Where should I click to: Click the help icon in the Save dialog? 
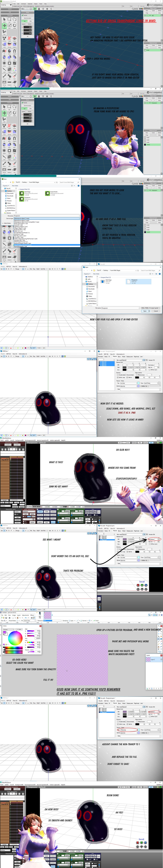pyautogui.click(x=78, y=186)
